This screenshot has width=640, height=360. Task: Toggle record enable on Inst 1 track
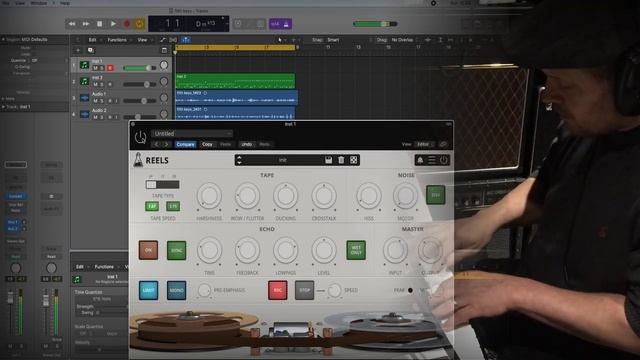(x=110, y=68)
